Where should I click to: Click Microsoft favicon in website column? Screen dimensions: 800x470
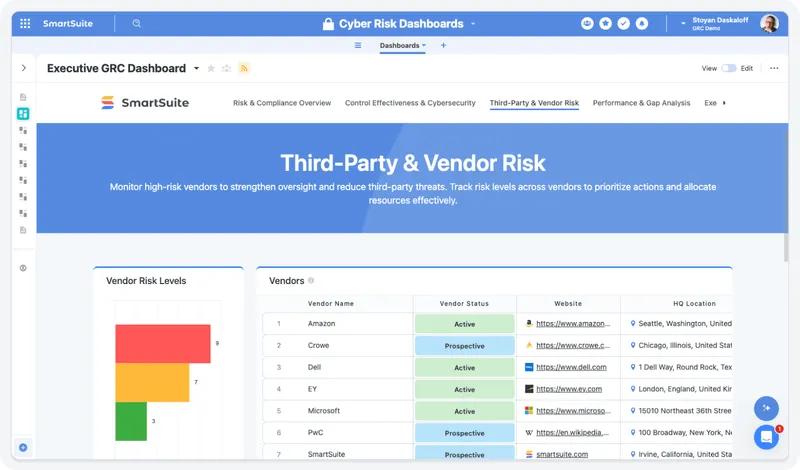point(529,411)
